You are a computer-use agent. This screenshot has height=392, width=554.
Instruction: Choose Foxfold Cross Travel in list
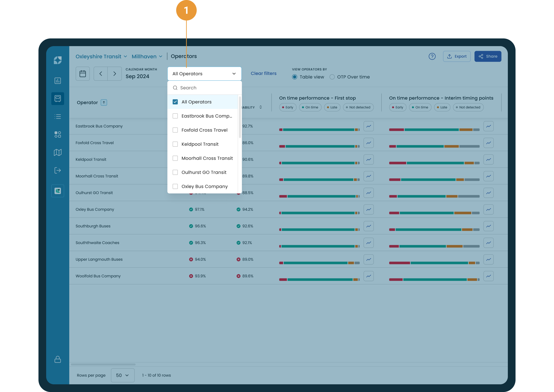204,130
